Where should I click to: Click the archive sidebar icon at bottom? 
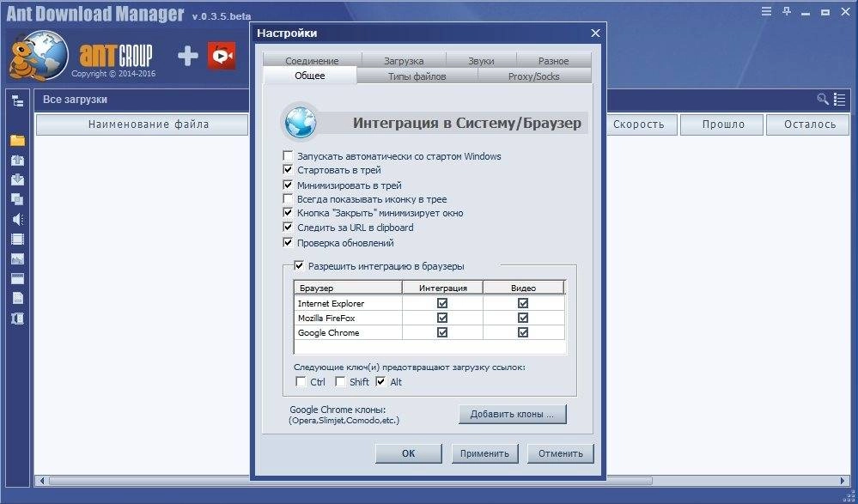click(x=17, y=319)
